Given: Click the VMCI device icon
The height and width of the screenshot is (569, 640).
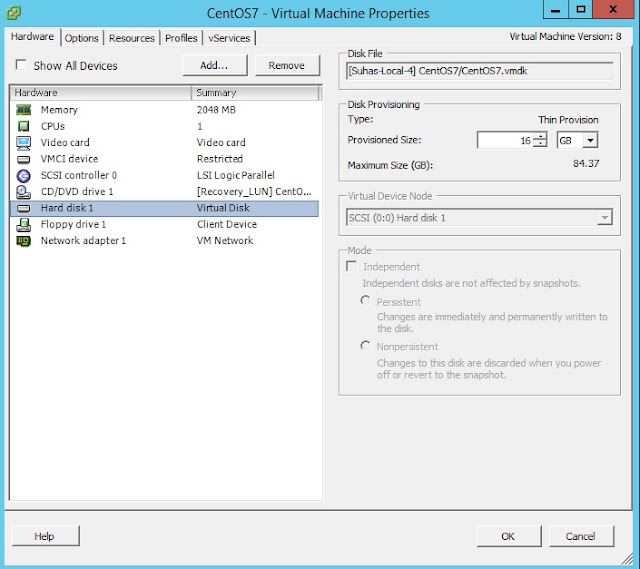Looking at the screenshot, I should (x=23, y=159).
